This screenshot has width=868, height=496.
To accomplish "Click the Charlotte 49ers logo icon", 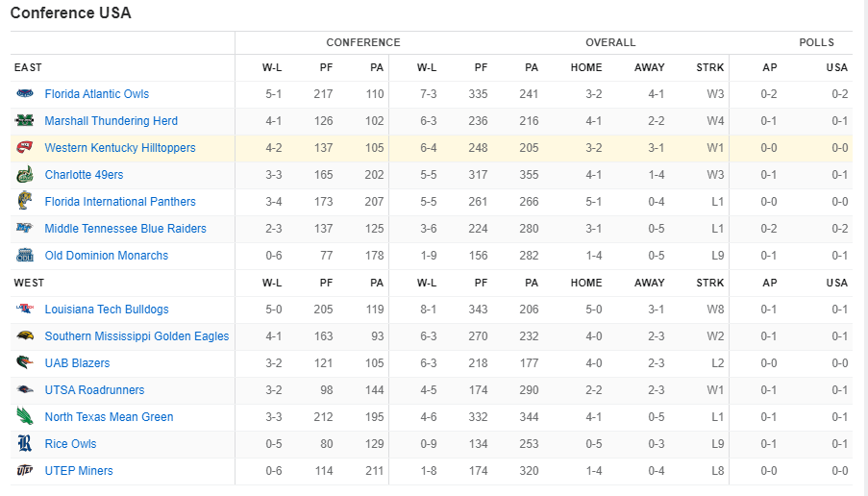I will (x=25, y=174).
